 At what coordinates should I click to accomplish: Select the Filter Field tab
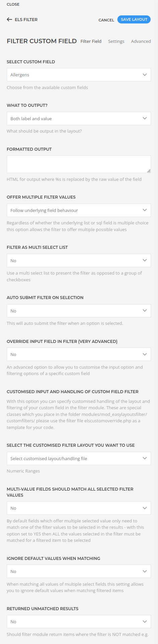[91, 41]
